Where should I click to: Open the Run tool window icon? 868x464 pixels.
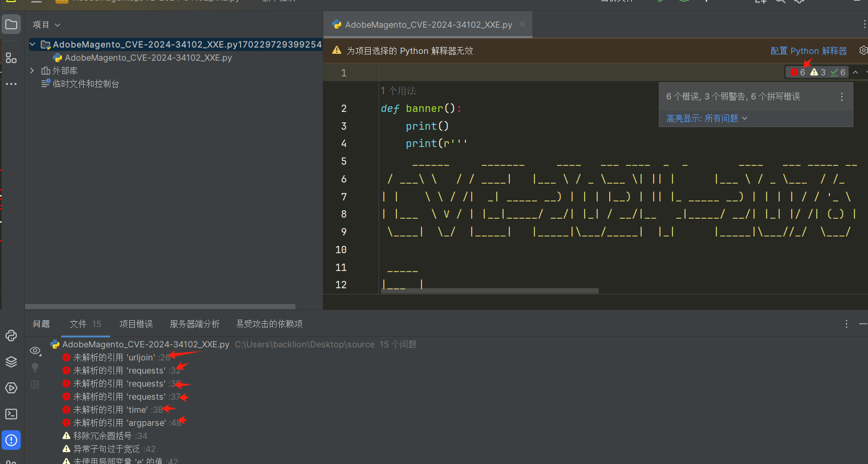click(11, 388)
